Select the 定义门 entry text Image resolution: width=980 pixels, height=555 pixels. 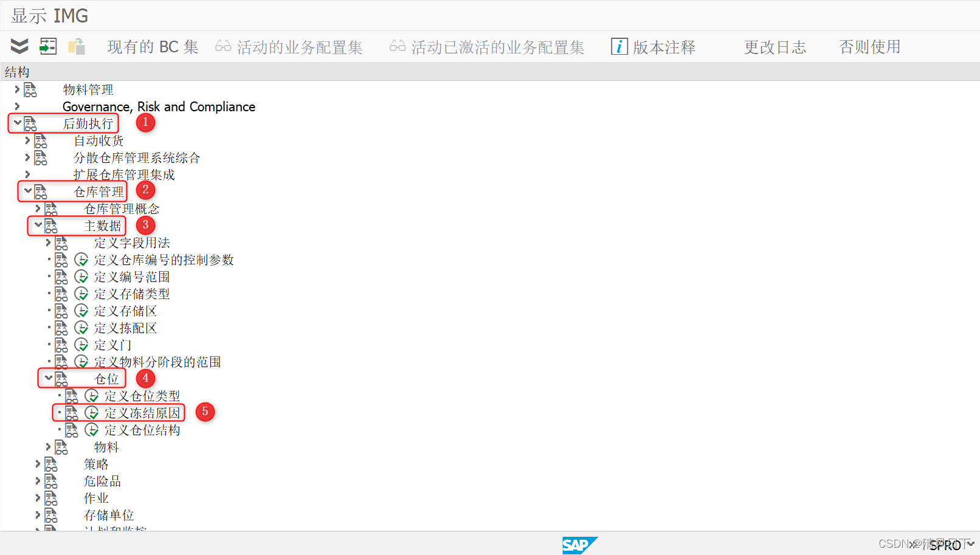click(x=112, y=345)
